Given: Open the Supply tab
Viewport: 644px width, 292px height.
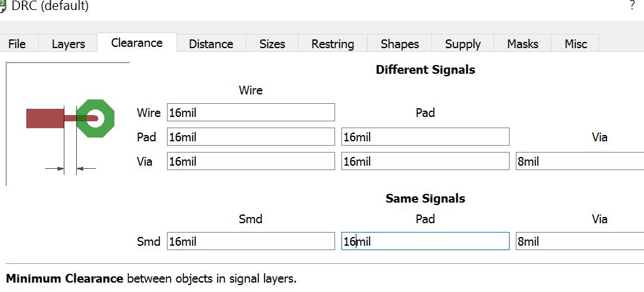Looking at the screenshot, I should tap(463, 44).
